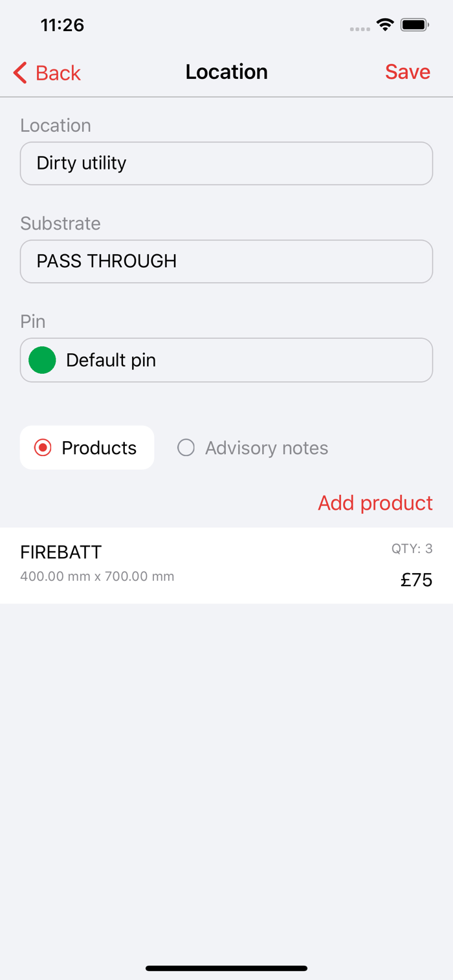This screenshot has height=980, width=453.
Task: Tap the 11:26 clock in status bar
Action: tap(62, 25)
